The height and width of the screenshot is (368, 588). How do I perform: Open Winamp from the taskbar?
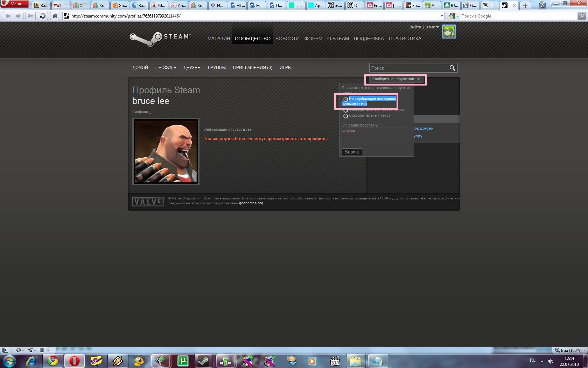(x=118, y=361)
